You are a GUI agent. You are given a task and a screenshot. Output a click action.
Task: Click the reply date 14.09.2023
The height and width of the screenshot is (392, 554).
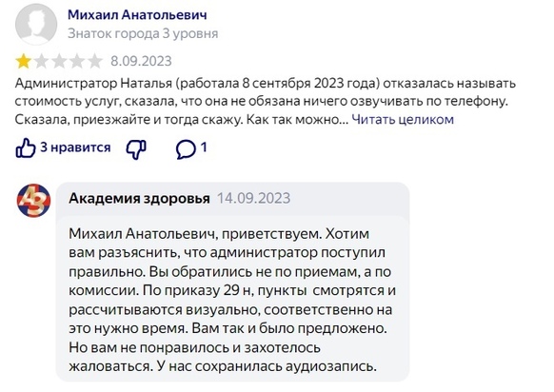click(x=254, y=198)
